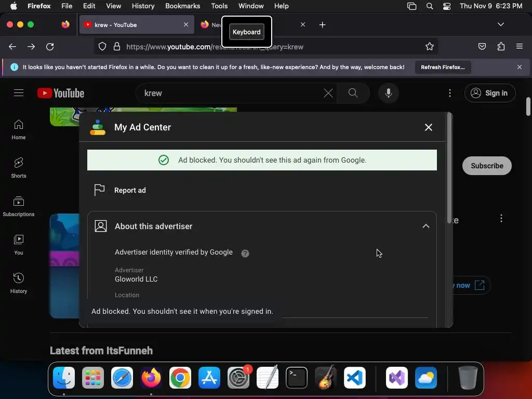The image size is (532, 399).
Task: Open System Settings from the Dock
Action: [x=238, y=378]
